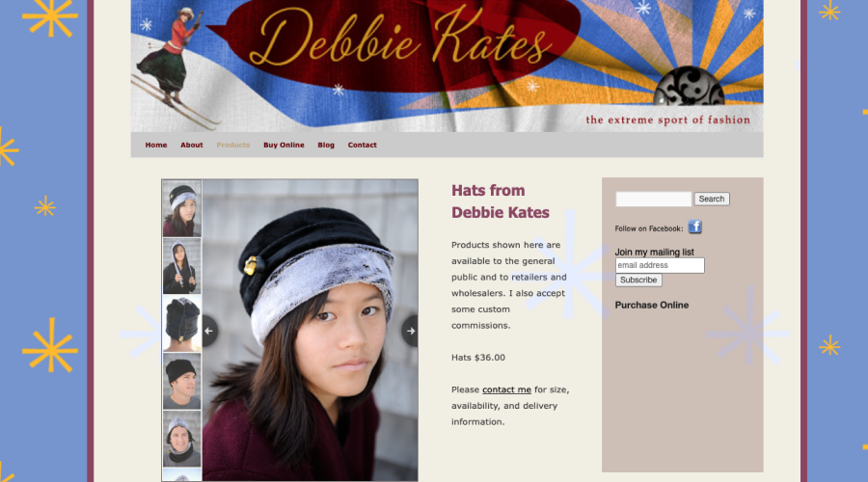This screenshot has width=868, height=482.
Task: Open the Home menu item
Action: pyautogui.click(x=156, y=145)
